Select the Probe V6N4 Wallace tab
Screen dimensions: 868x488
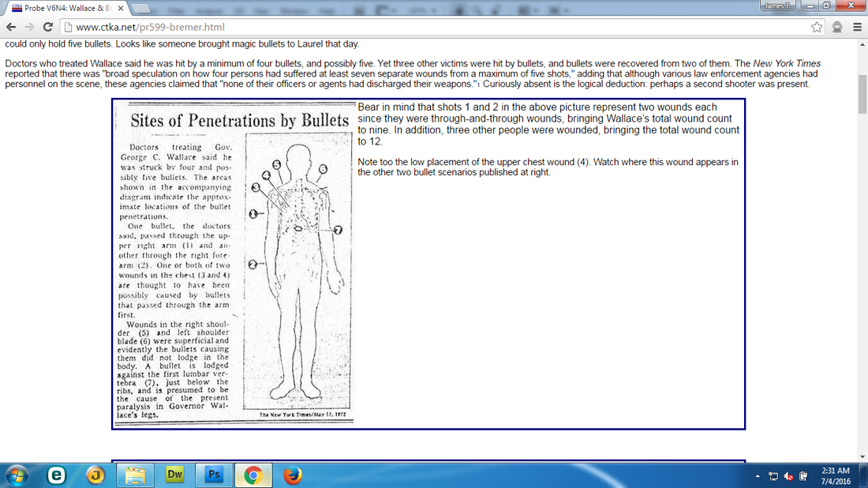coord(63,8)
